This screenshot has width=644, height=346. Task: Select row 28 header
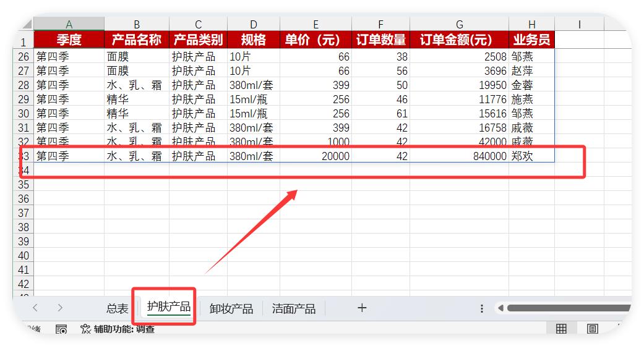(x=24, y=85)
